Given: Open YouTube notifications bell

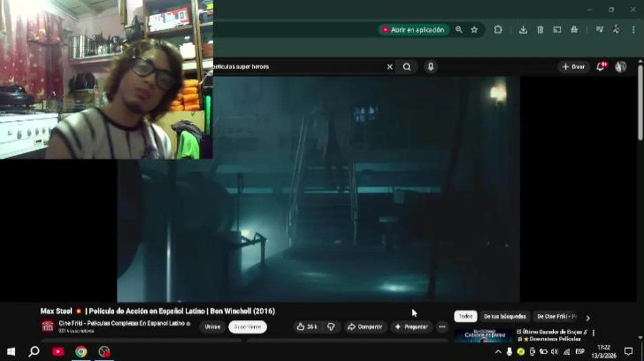Looking at the screenshot, I should (x=600, y=67).
